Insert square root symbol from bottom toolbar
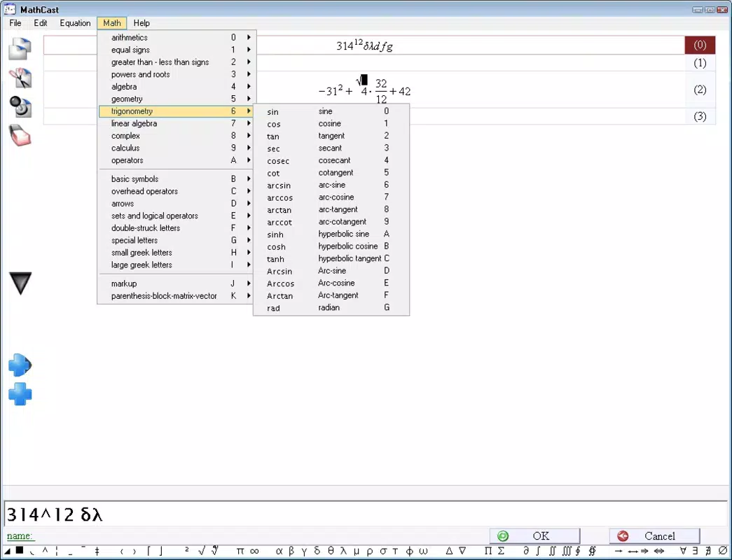Image resolution: width=732 pixels, height=560 pixels. pos(202,551)
